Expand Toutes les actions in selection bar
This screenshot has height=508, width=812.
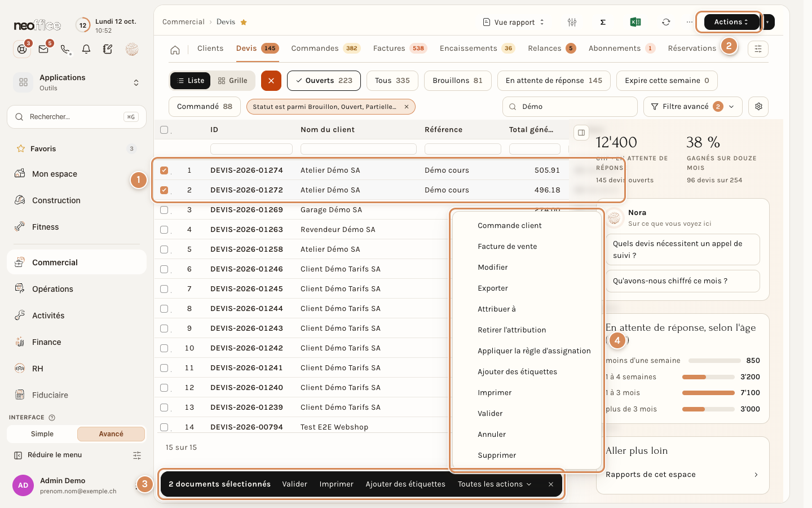(x=495, y=484)
